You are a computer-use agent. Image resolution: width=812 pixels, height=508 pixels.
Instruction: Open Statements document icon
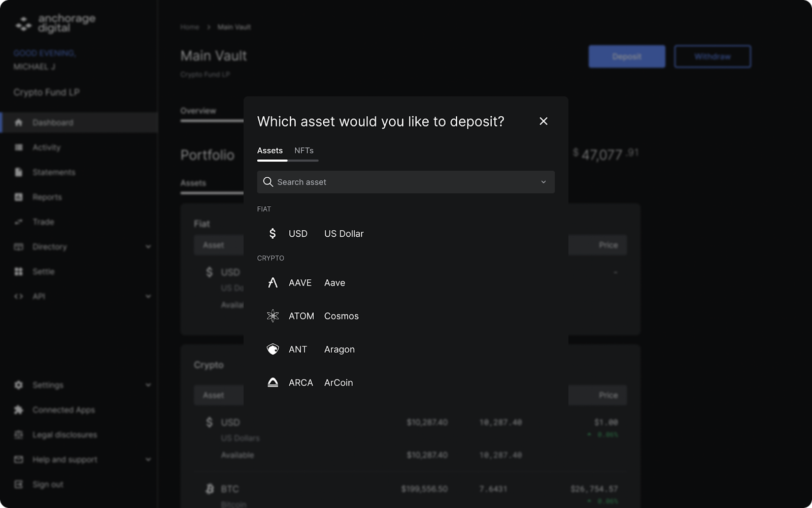(19, 172)
